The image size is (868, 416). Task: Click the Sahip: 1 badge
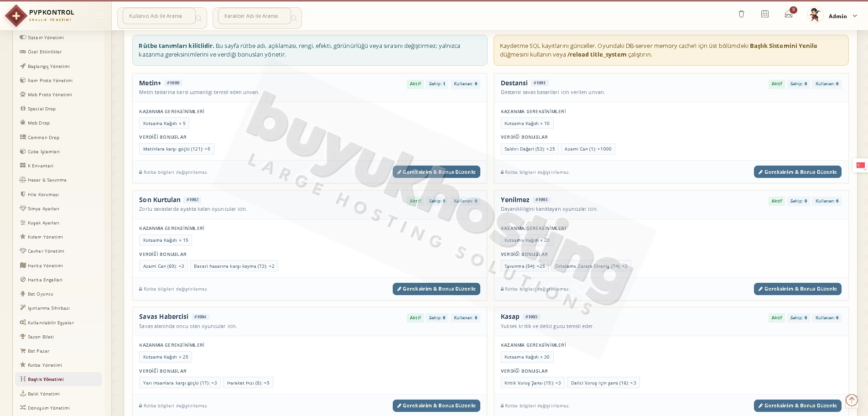point(437,84)
